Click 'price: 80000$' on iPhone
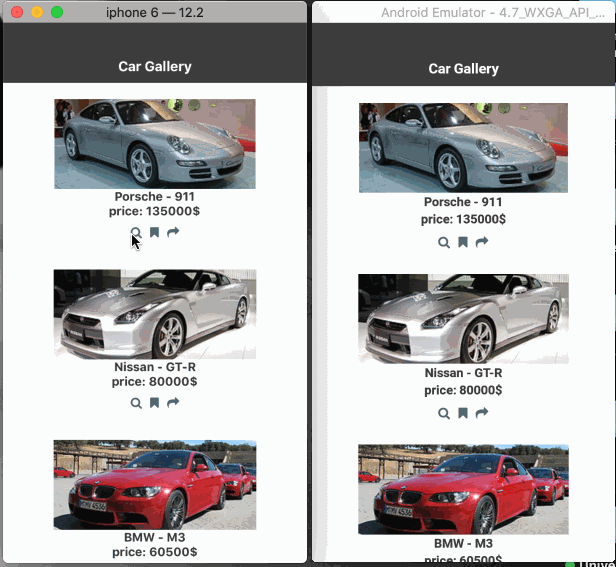 [154, 382]
